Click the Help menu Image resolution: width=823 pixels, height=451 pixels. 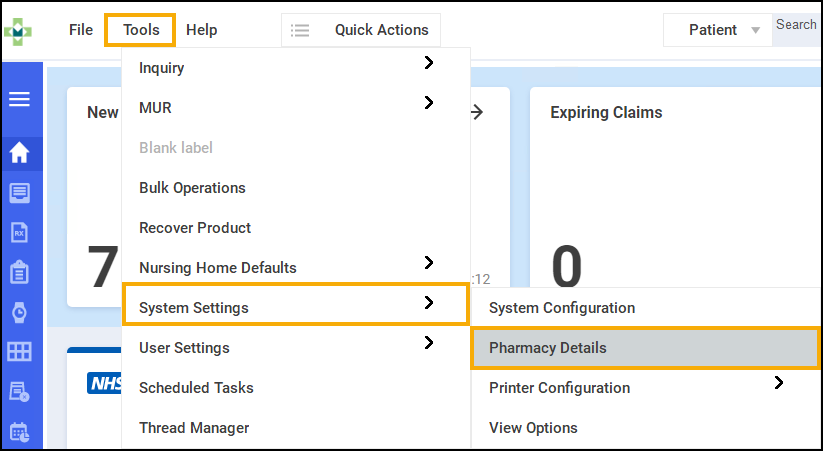pyautogui.click(x=201, y=30)
